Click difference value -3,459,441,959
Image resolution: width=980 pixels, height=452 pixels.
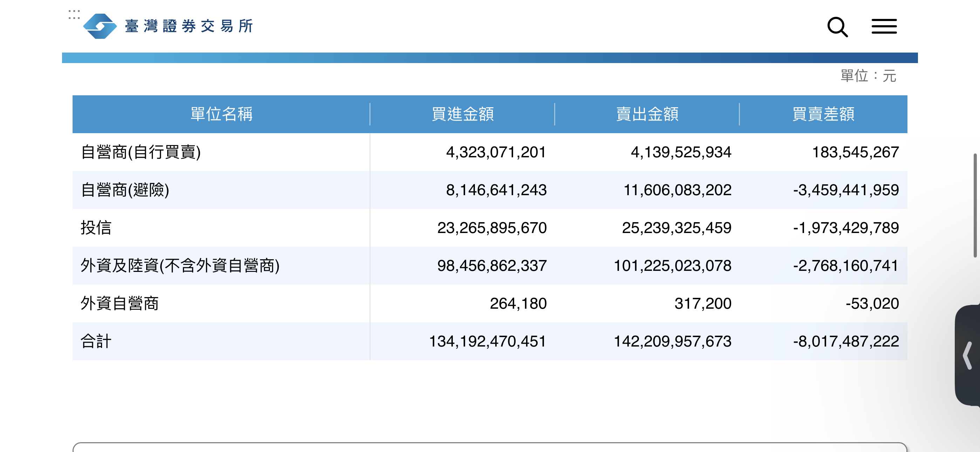(x=846, y=190)
